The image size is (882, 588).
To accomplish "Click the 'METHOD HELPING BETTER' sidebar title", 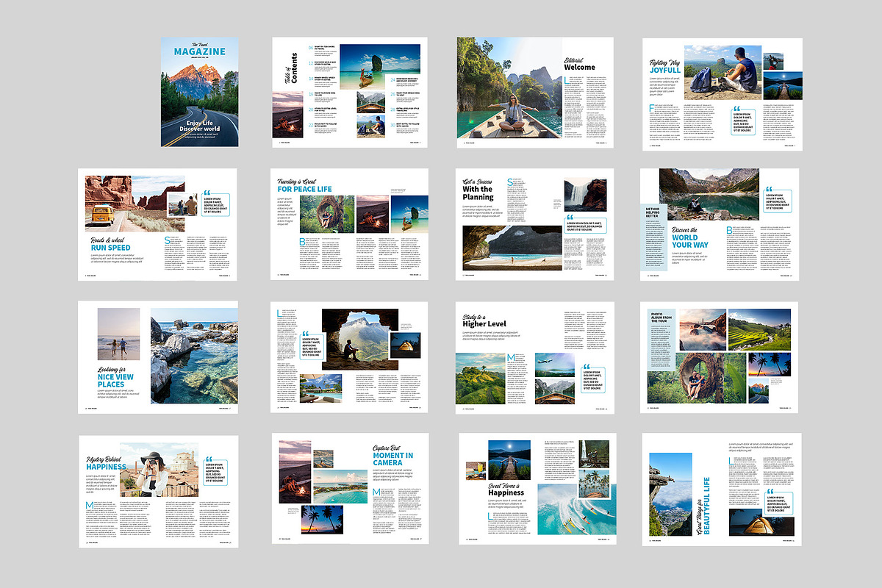I will [653, 213].
